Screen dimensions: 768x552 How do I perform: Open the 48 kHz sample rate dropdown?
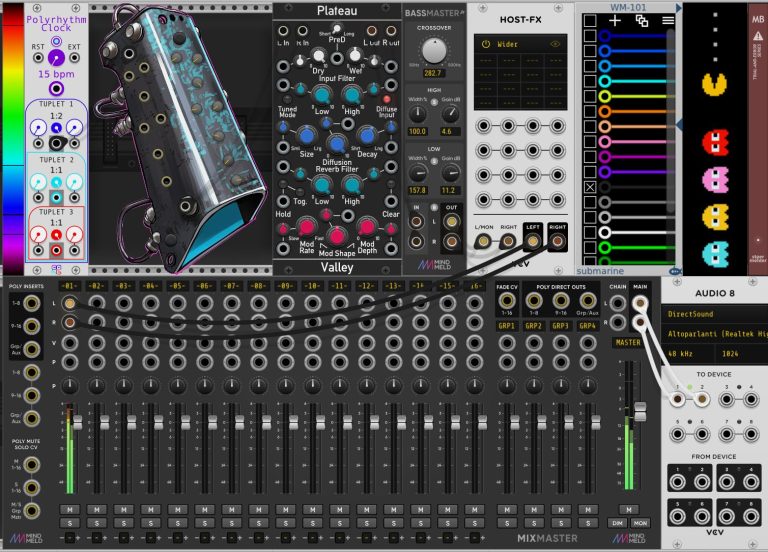pyautogui.click(x=688, y=353)
